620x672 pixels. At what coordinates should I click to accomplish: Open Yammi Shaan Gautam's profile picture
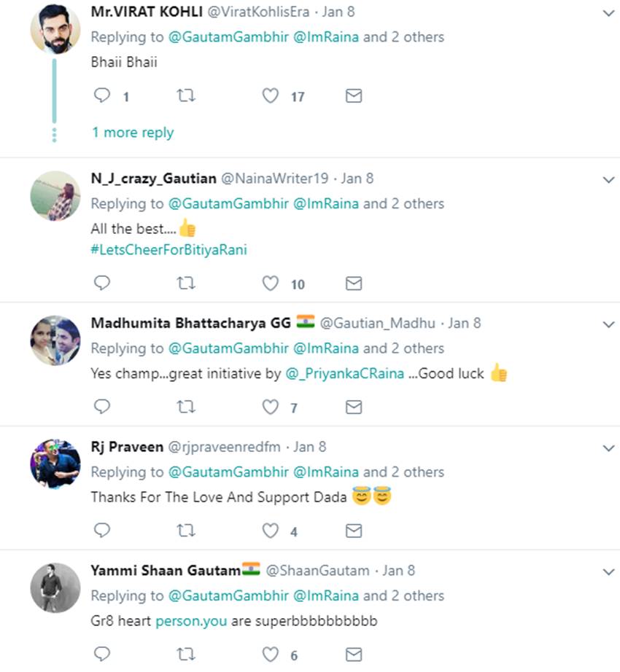tap(55, 587)
